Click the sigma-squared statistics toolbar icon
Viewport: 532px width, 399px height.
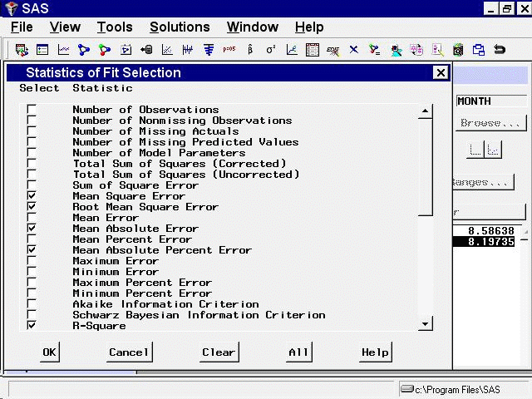(x=271, y=50)
